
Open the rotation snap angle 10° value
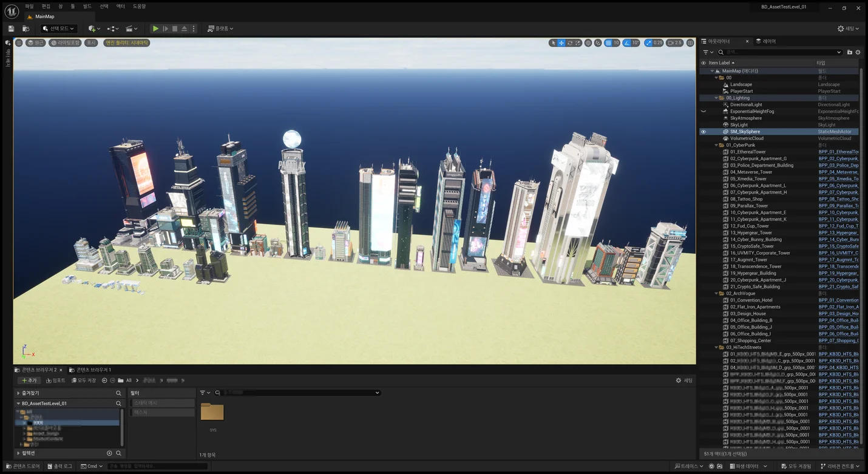pos(636,43)
